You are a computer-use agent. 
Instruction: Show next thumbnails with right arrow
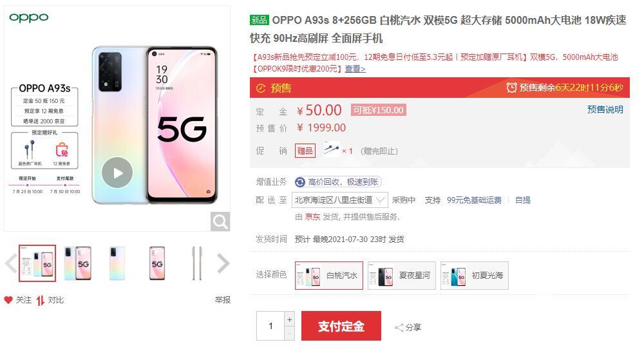[x=223, y=263]
